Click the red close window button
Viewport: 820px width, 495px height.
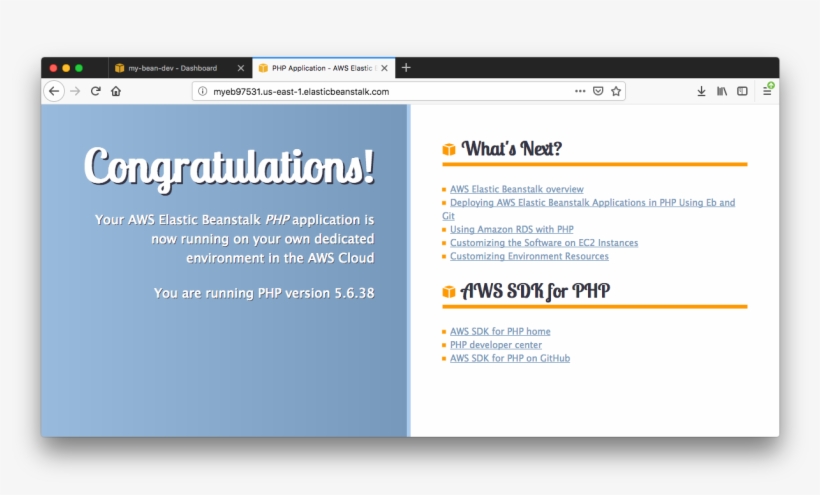(x=53, y=68)
